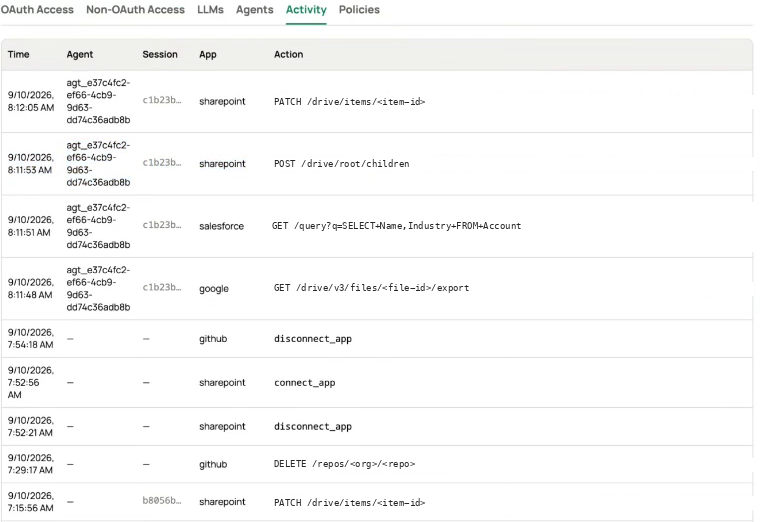The image size is (763, 522).
Task: Open the Policies tab
Action: tap(359, 10)
